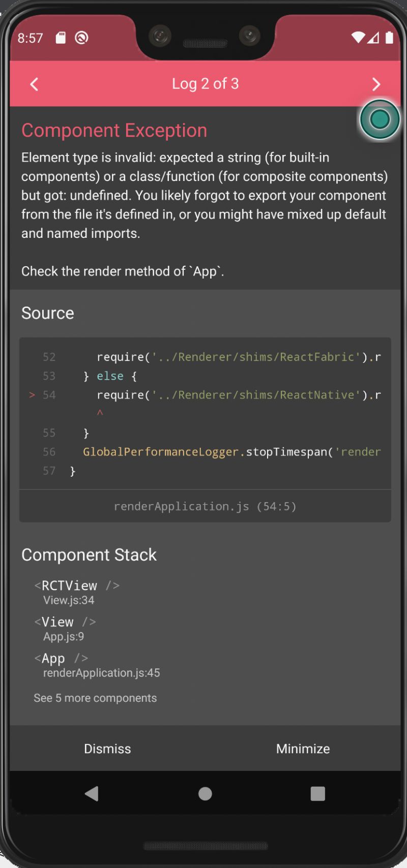The height and width of the screenshot is (868, 407).
Task: Open the RCTView stack frame
Action: 77,592
